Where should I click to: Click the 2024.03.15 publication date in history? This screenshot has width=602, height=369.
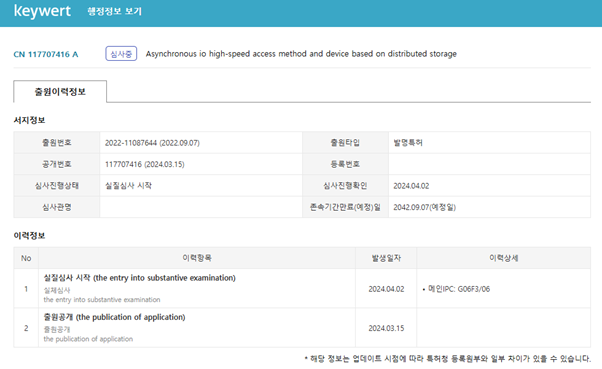click(386, 328)
